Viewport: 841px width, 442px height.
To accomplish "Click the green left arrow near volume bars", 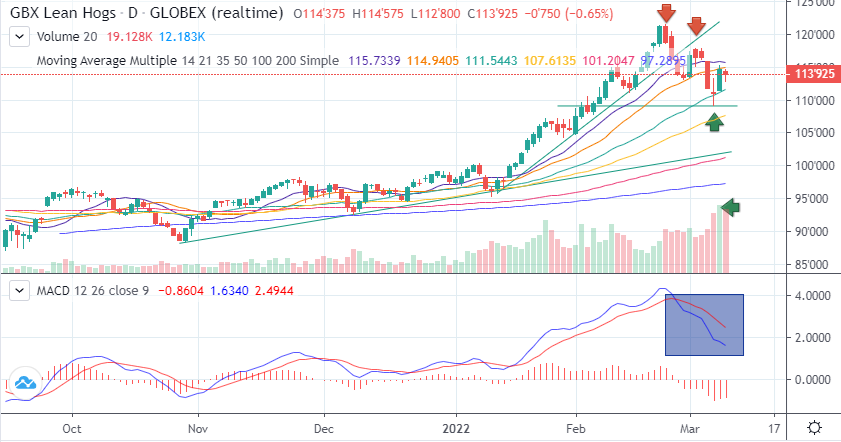I will tap(731, 207).
